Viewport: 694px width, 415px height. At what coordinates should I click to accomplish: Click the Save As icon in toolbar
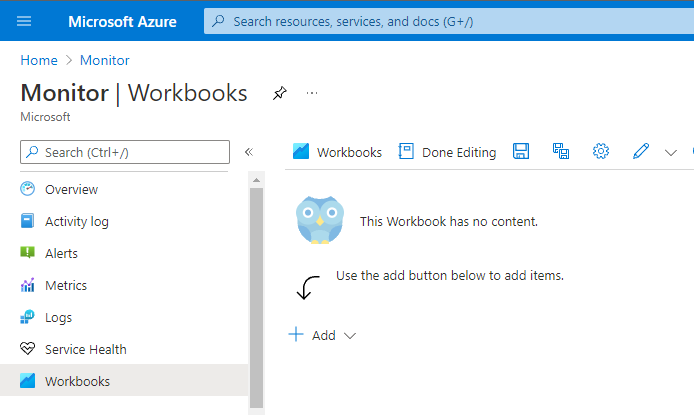561,152
